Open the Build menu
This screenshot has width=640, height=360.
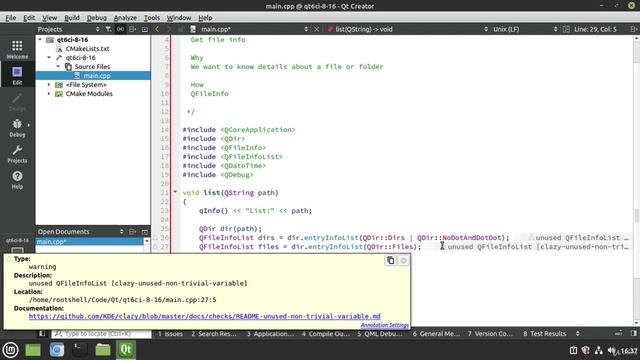point(72,18)
